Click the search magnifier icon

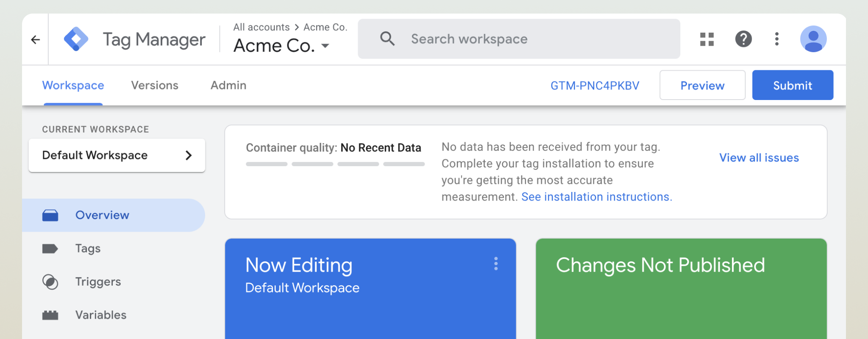point(387,39)
